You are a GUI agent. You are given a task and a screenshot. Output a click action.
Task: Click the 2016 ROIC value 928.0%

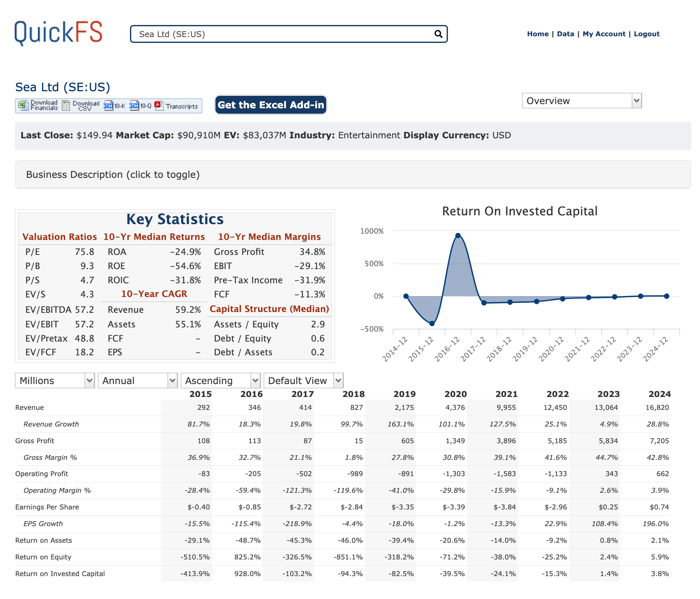click(247, 574)
